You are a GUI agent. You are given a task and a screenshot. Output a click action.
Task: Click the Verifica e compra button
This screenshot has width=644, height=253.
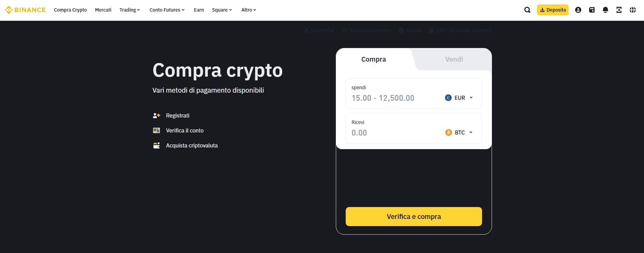click(414, 217)
